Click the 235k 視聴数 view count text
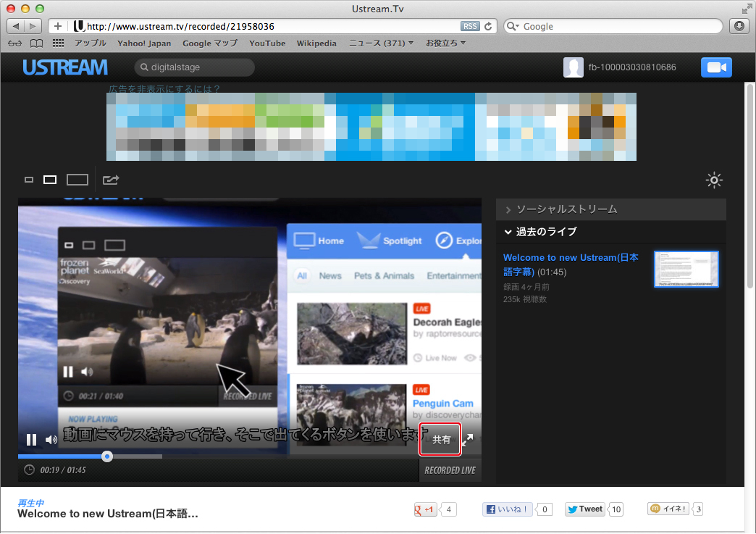756x534 pixels. [x=524, y=299]
